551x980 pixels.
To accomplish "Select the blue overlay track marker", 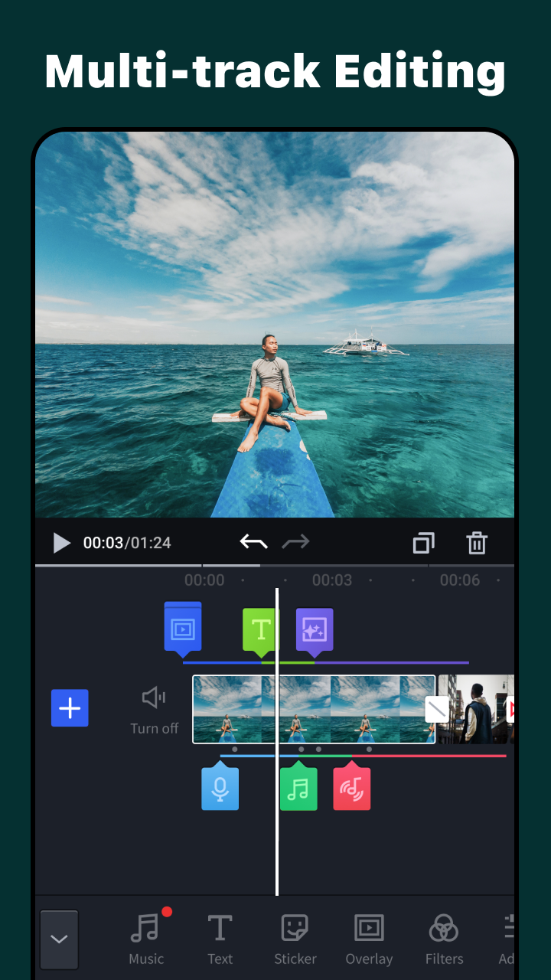I will 183,629.
